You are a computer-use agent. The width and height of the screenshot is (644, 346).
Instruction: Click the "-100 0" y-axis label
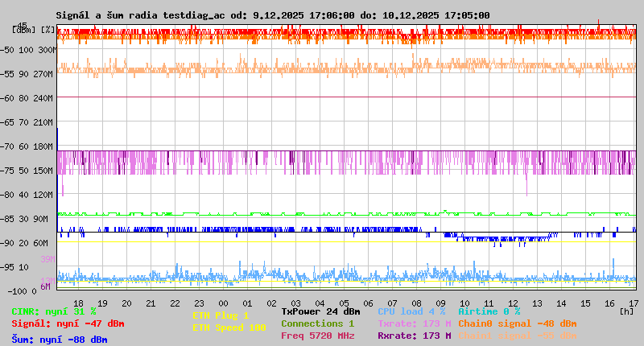22,291
